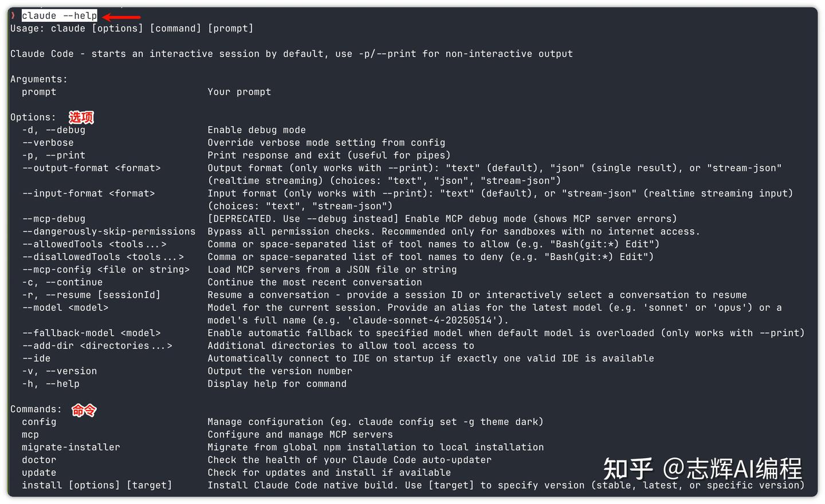
Task: Click the Usage line at the top
Action: (x=132, y=29)
